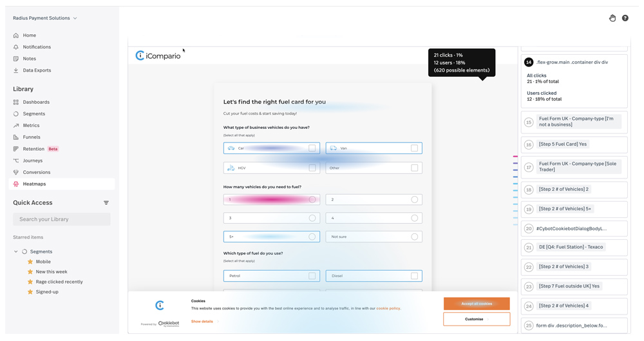Viewport: 644px width, 341px height.
Task: Expand the Show details arrow in cookie banner
Action: [x=218, y=322]
